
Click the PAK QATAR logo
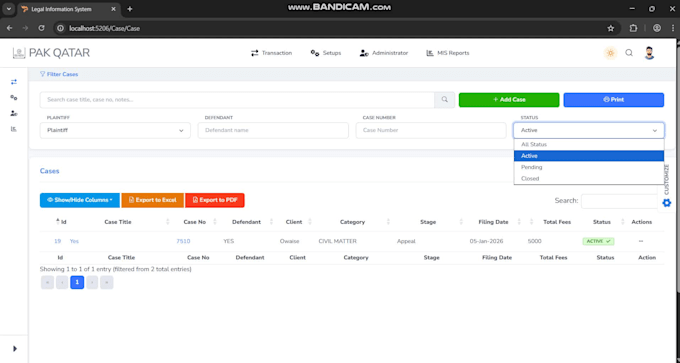click(51, 53)
